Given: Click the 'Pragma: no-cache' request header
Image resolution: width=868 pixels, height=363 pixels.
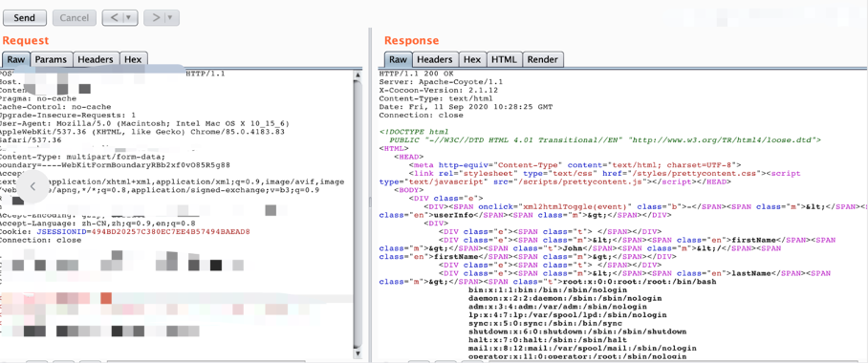Looking at the screenshot, I should [38, 98].
